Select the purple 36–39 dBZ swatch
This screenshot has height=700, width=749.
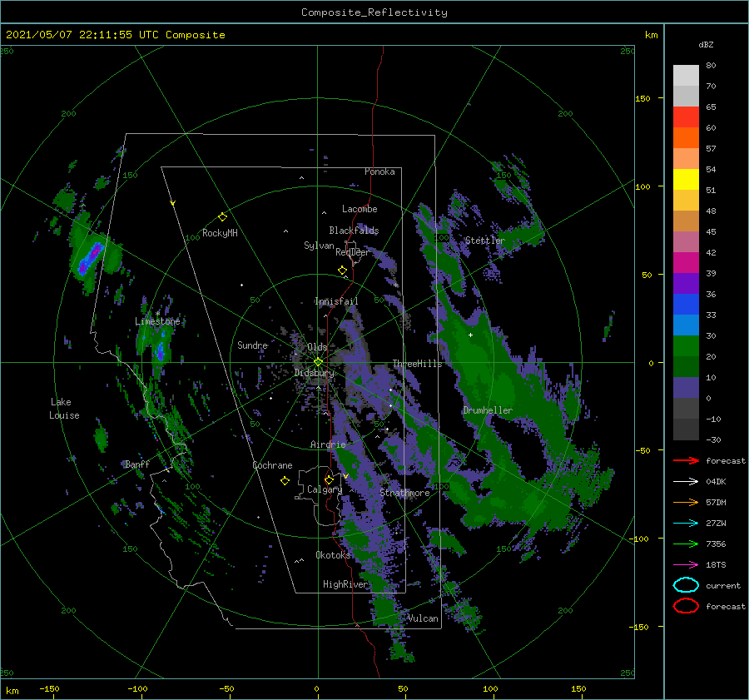(x=686, y=283)
